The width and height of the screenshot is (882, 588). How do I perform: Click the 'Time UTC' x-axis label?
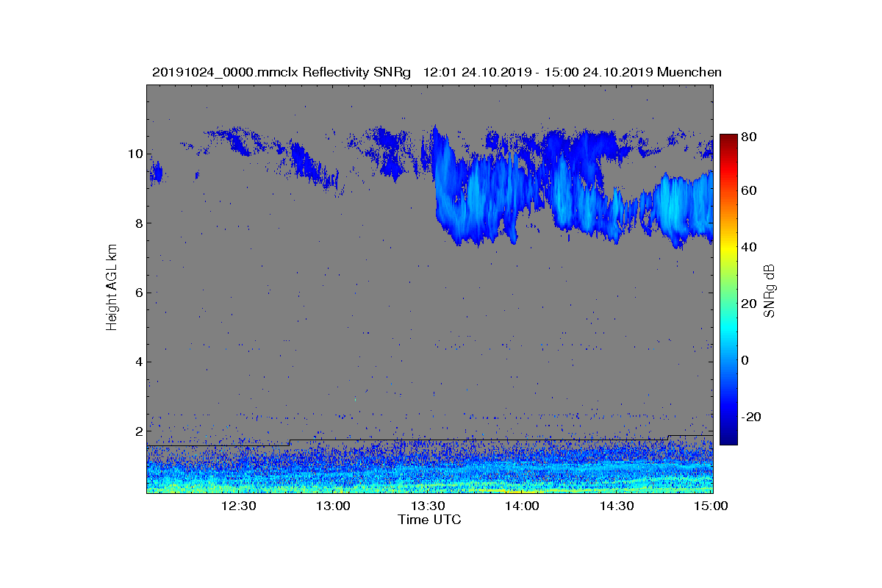point(430,520)
